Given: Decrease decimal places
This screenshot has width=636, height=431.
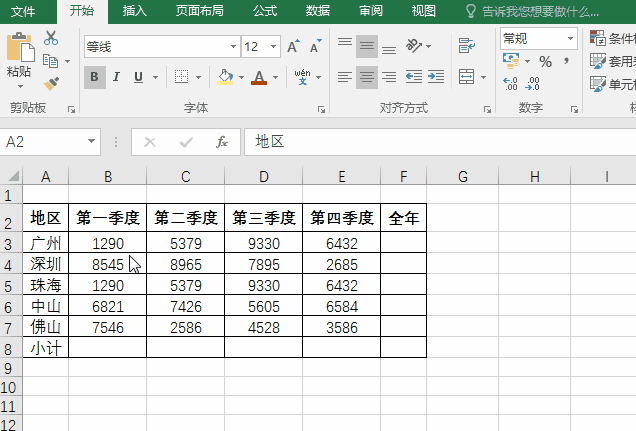Looking at the screenshot, I should tap(532, 84).
